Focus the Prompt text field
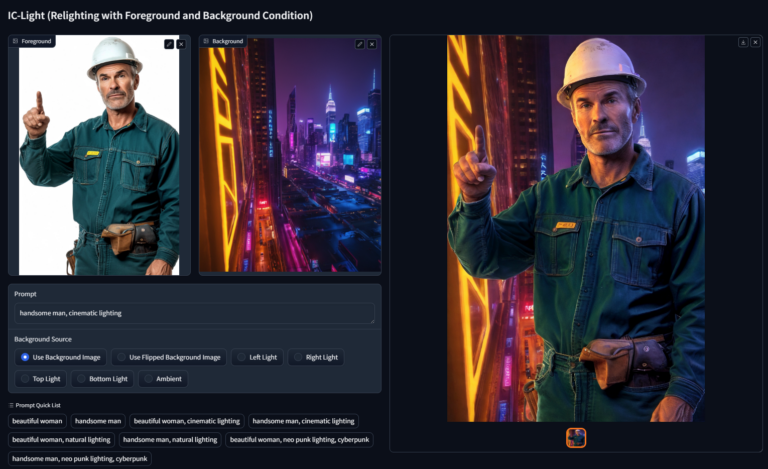This screenshot has width=768, height=469. click(x=194, y=313)
